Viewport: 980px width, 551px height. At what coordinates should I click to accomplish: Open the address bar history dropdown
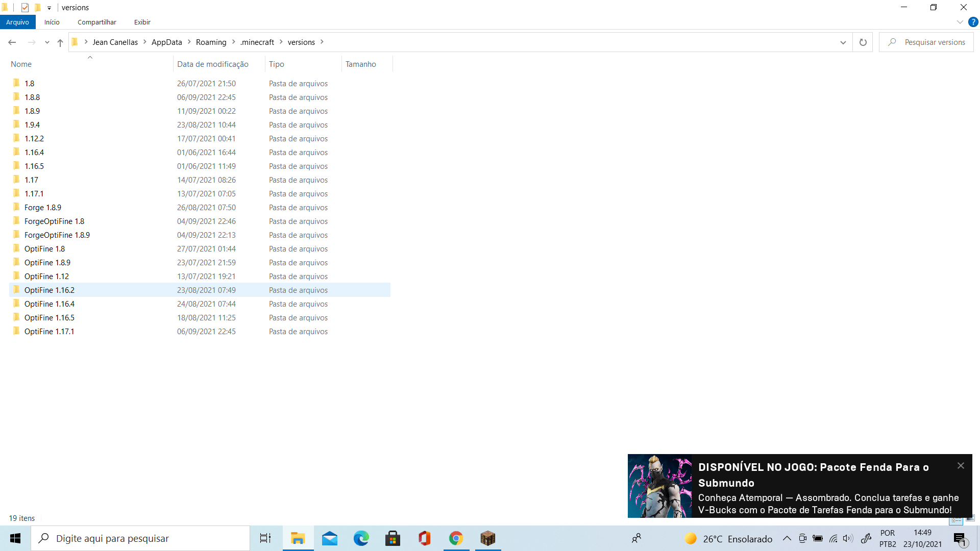click(843, 42)
